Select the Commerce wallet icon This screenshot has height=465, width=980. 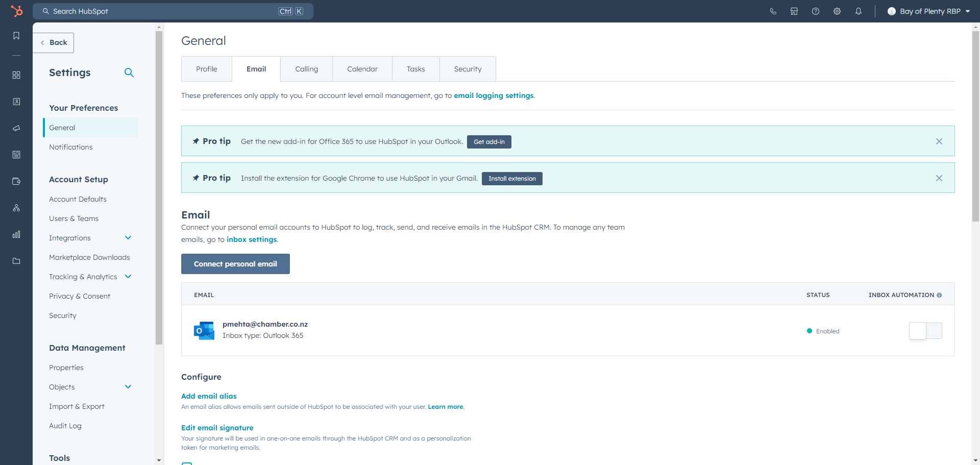tap(16, 181)
